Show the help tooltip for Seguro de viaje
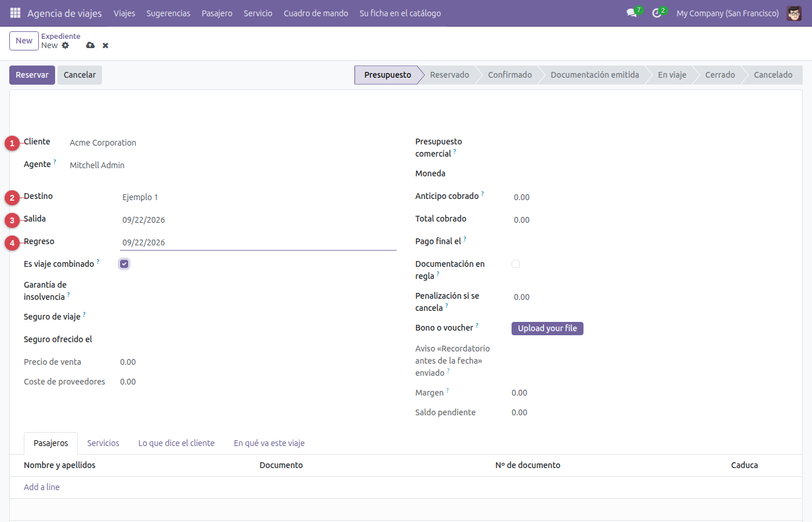 coord(84,314)
